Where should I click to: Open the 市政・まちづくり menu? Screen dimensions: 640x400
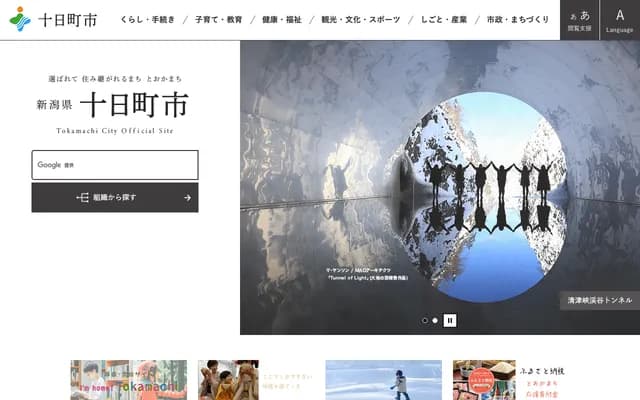515,20
